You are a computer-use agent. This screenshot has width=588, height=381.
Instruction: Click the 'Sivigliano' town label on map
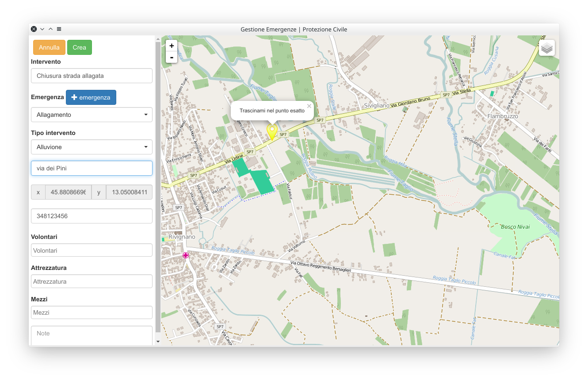[x=377, y=106]
